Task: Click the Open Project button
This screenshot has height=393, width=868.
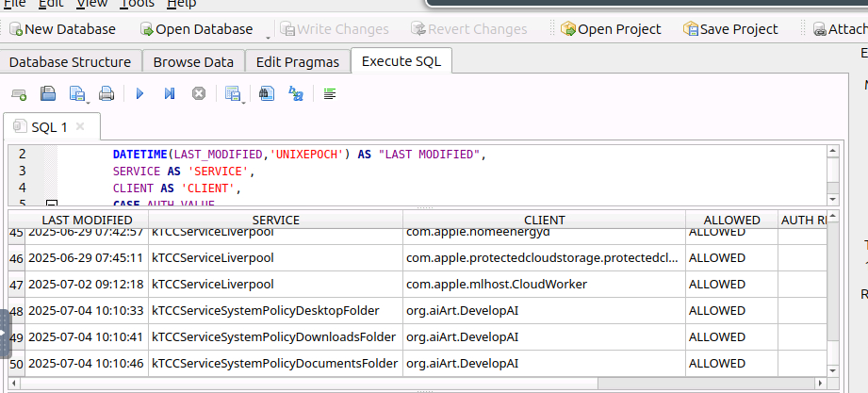Action: (611, 29)
